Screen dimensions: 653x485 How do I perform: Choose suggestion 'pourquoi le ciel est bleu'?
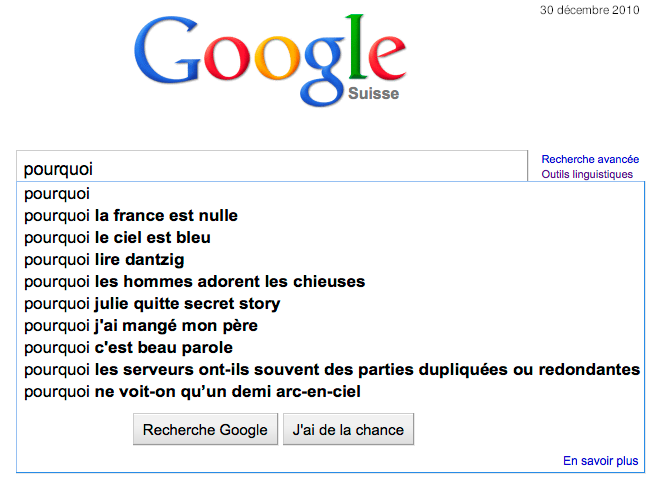[x=117, y=237]
